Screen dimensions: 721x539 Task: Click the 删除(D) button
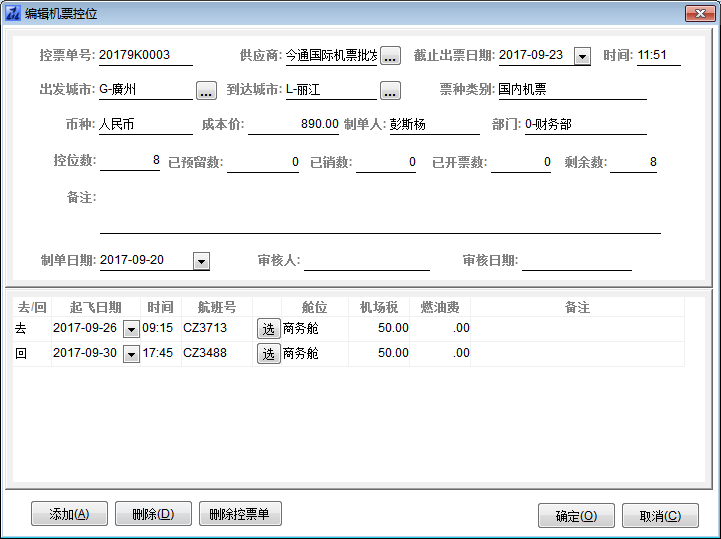152,515
